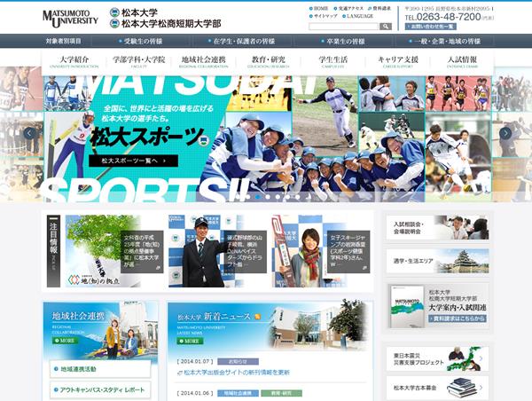Select the highlighted blue carousel dot
This screenshot has height=401, width=532.
[258, 197]
